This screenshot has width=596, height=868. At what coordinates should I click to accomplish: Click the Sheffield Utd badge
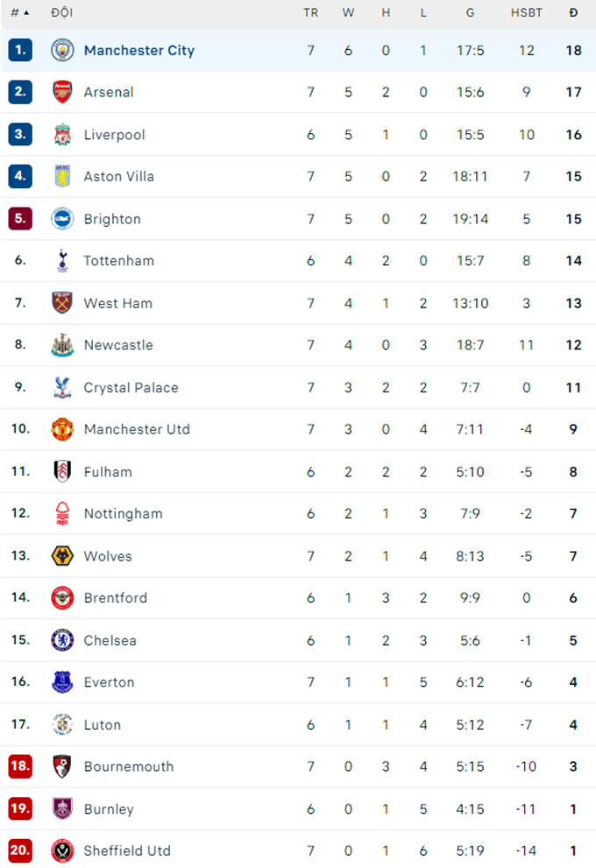point(62,850)
